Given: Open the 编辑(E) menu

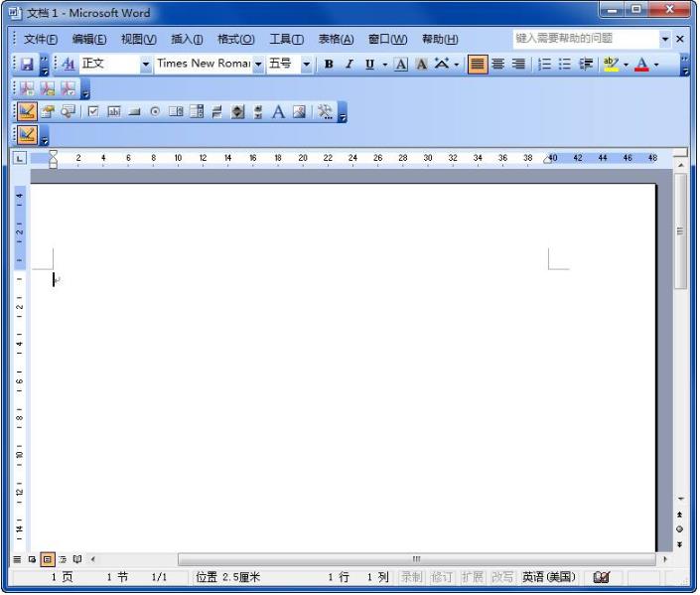Looking at the screenshot, I should [x=89, y=40].
